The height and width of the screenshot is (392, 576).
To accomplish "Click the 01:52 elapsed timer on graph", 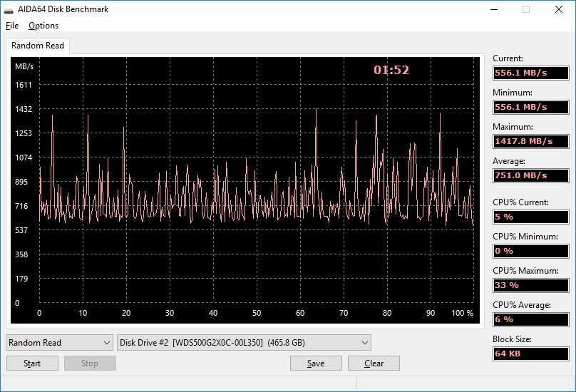I will [x=391, y=70].
